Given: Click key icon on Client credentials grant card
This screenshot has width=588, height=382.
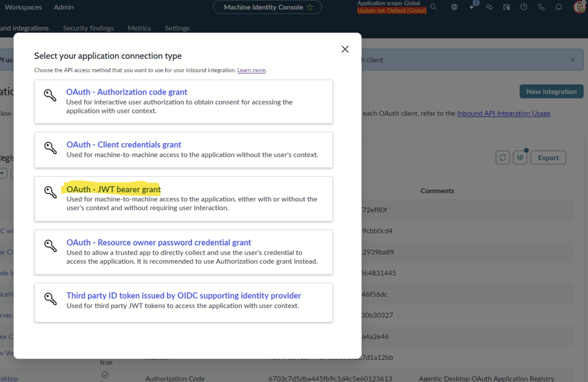Looking at the screenshot, I should pos(50,147).
